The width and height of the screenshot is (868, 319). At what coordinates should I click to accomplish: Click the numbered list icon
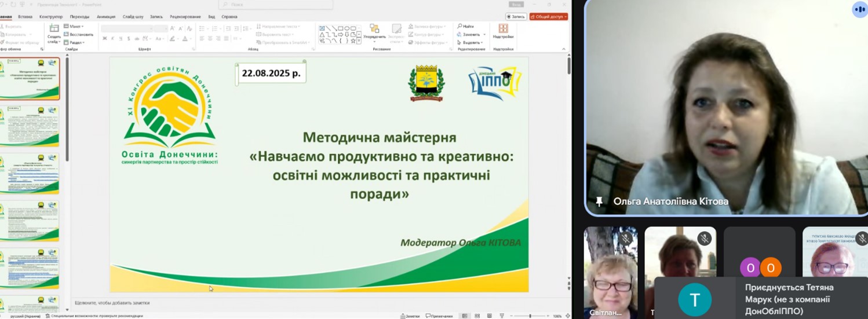pos(215,28)
